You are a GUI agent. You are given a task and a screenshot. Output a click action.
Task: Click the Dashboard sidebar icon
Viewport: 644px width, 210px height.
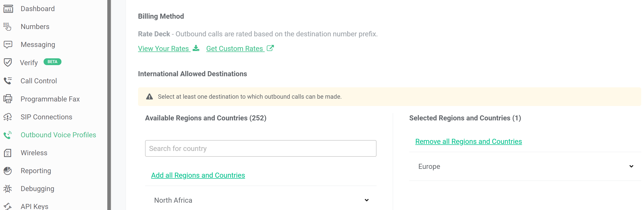(x=8, y=9)
